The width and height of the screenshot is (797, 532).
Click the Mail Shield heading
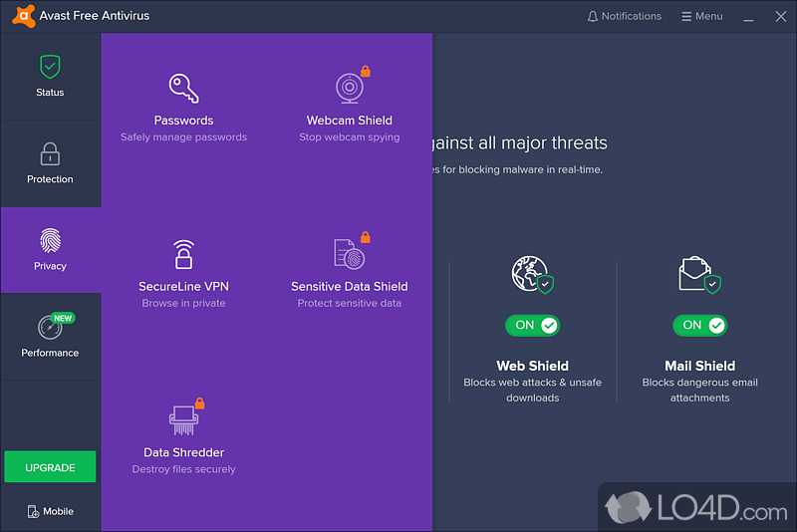[x=699, y=366]
